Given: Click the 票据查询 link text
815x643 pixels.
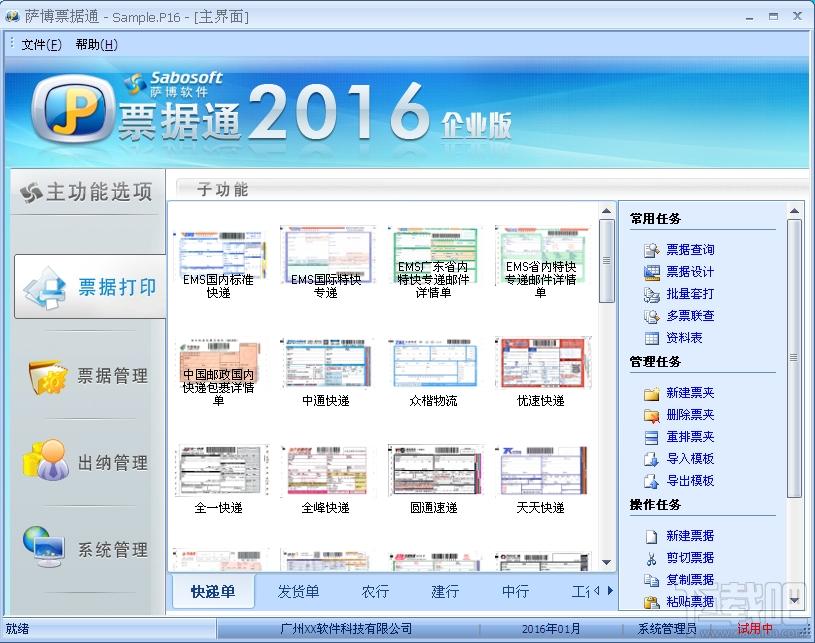Looking at the screenshot, I should pyautogui.click(x=690, y=250).
